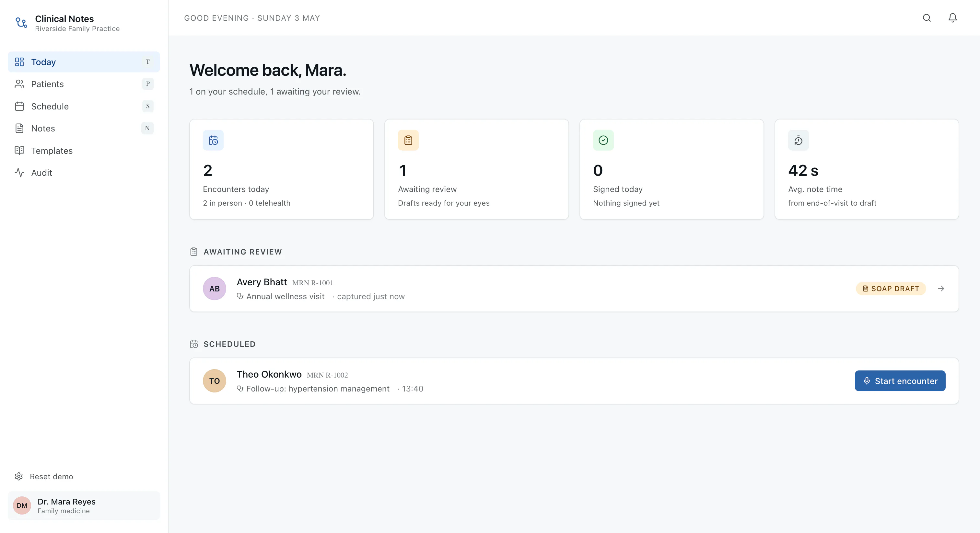The height and width of the screenshot is (533, 980).
Task: Click the S shortcut badge on Schedule
Action: pyautogui.click(x=147, y=106)
